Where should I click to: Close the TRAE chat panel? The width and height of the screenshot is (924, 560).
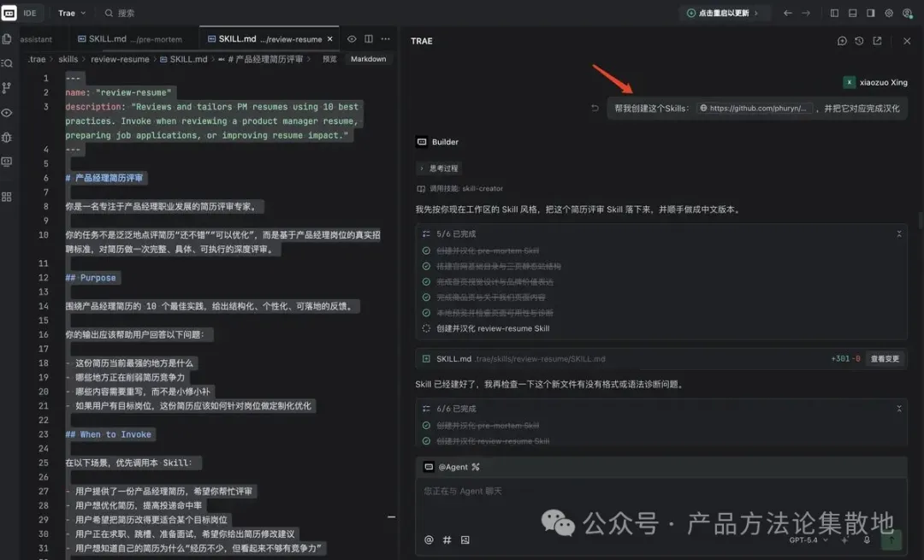tap(907, 41)
